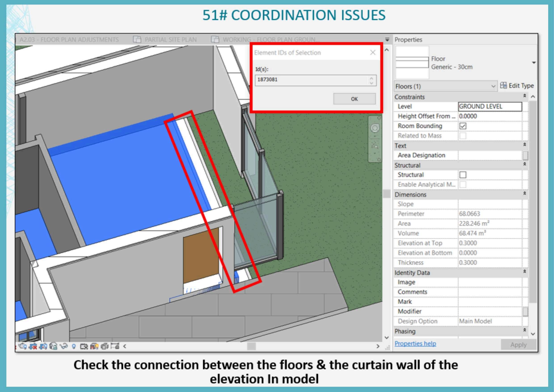The height and width of the screenshot is (392, 554).
Task: Enable the Structural checkbox
Action: [463, 175]
